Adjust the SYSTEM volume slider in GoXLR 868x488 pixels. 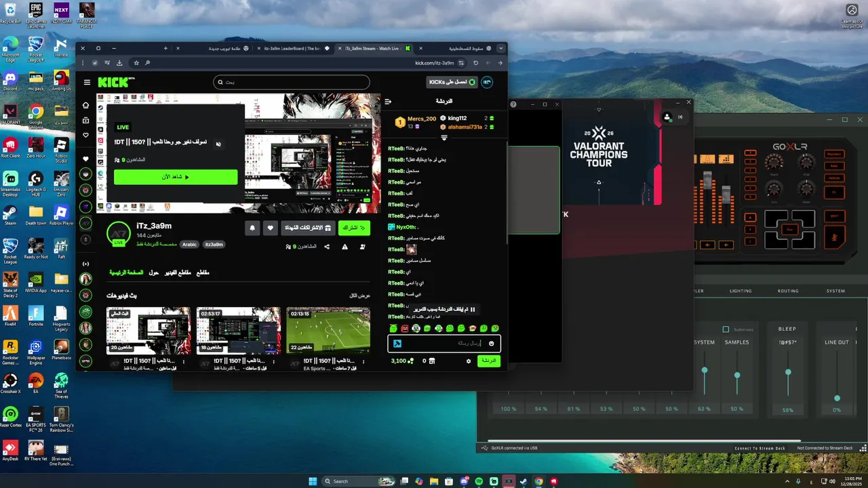pos(705,370)
